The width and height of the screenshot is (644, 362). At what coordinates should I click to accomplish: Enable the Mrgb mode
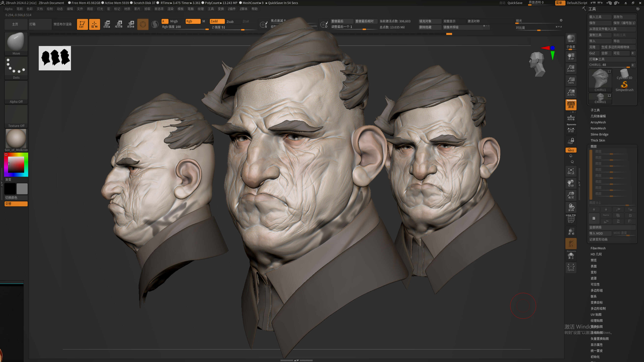point(174,21)
